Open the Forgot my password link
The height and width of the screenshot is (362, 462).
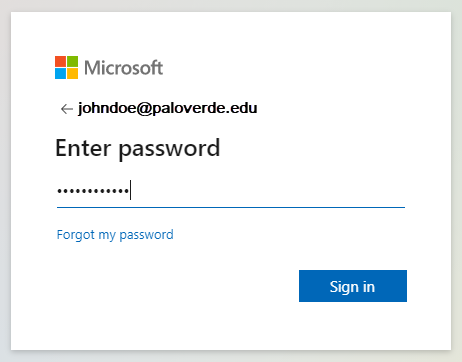(115, 235)
